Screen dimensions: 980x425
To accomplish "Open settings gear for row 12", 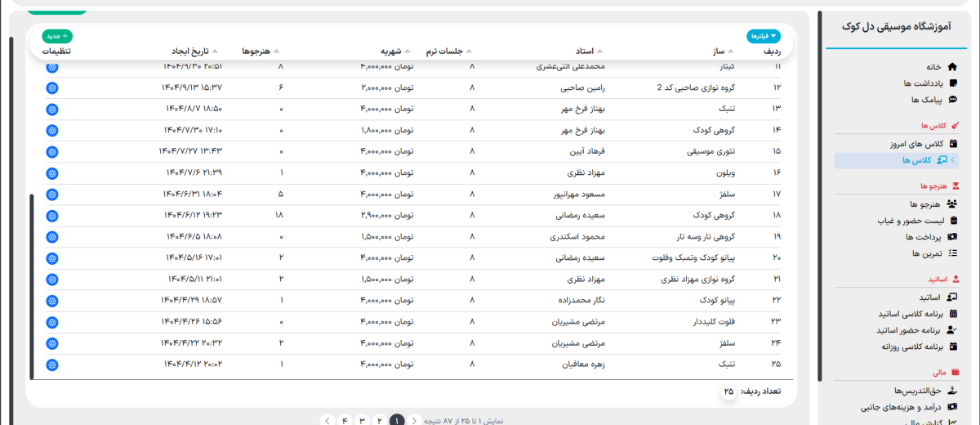I will click(52, 87).
